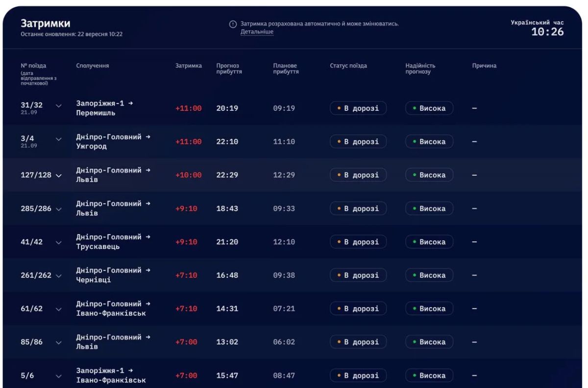Click forecast arrival 22:10
This screenshot has width=588, height=388.
(227, 142)
